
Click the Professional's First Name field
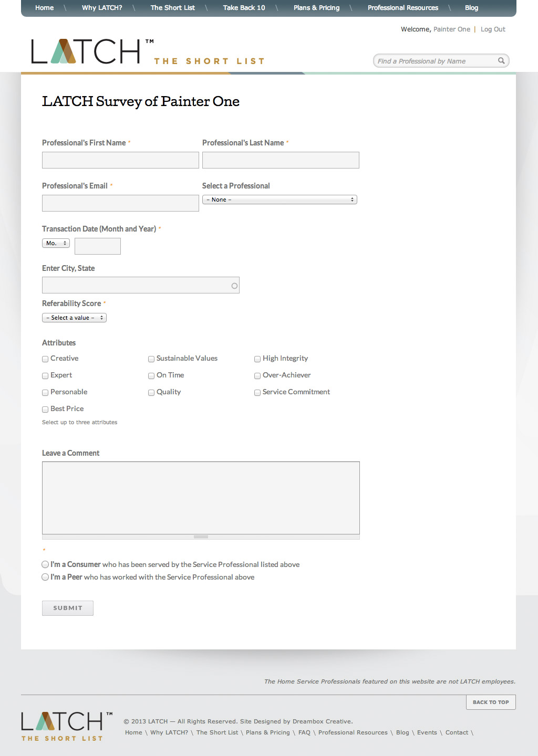(120, 160)
